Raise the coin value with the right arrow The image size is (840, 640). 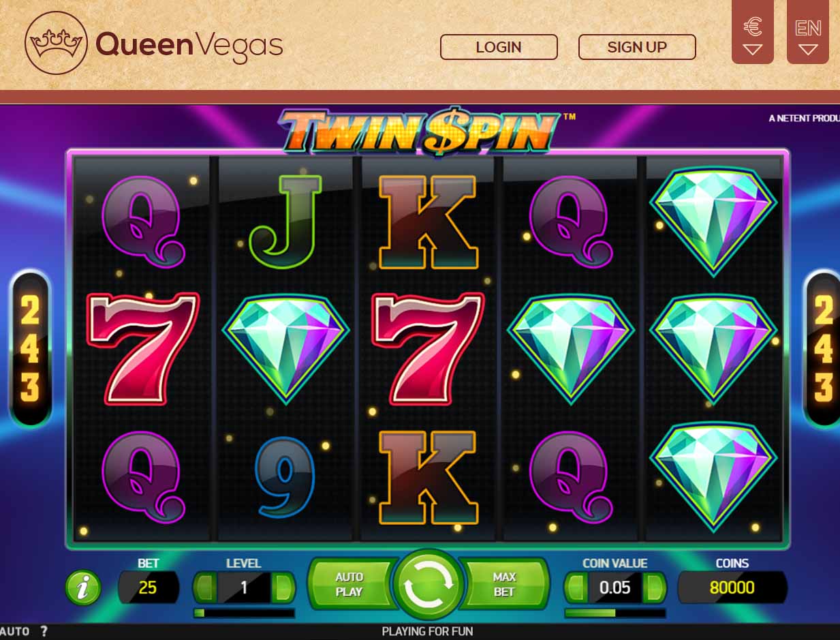tap(655, 588)
